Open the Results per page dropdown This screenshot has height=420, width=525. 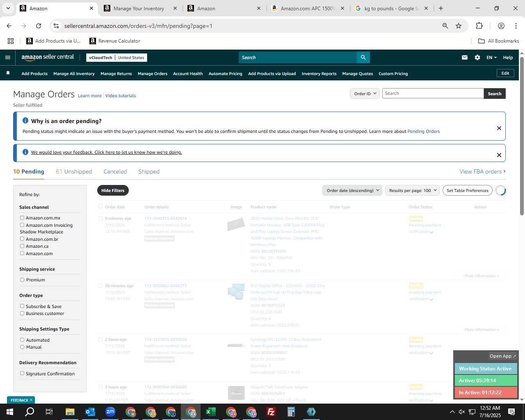pos(412,190)
